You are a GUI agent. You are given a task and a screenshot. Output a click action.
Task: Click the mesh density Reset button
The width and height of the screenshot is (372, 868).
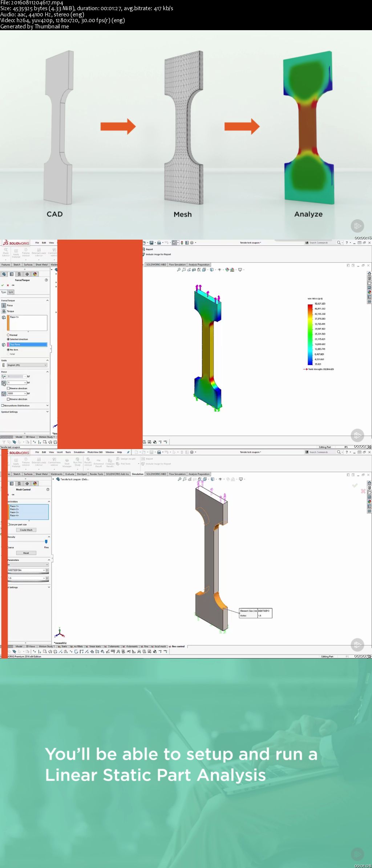pos(26,553)
